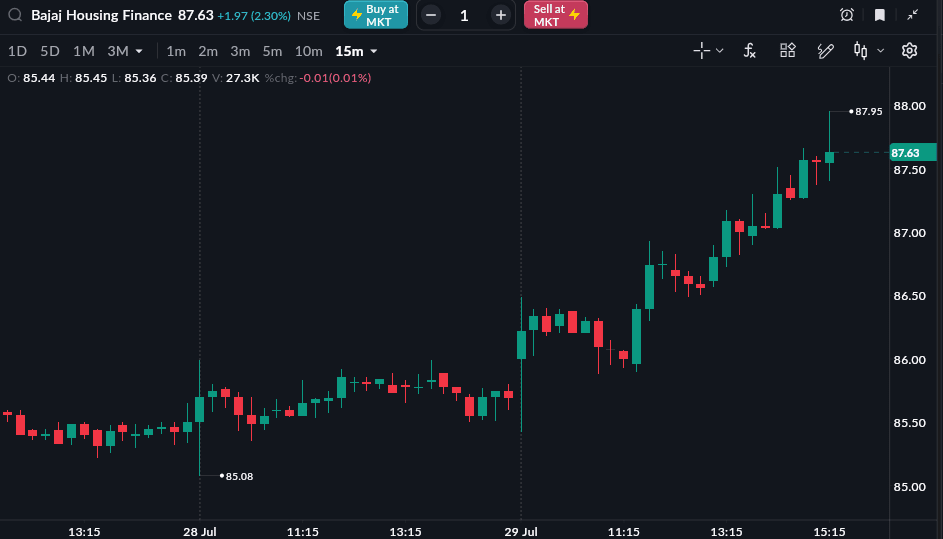943x539 pixels.
Task: Increase quantity with the plus button
Action: click(x=500, y=15)
